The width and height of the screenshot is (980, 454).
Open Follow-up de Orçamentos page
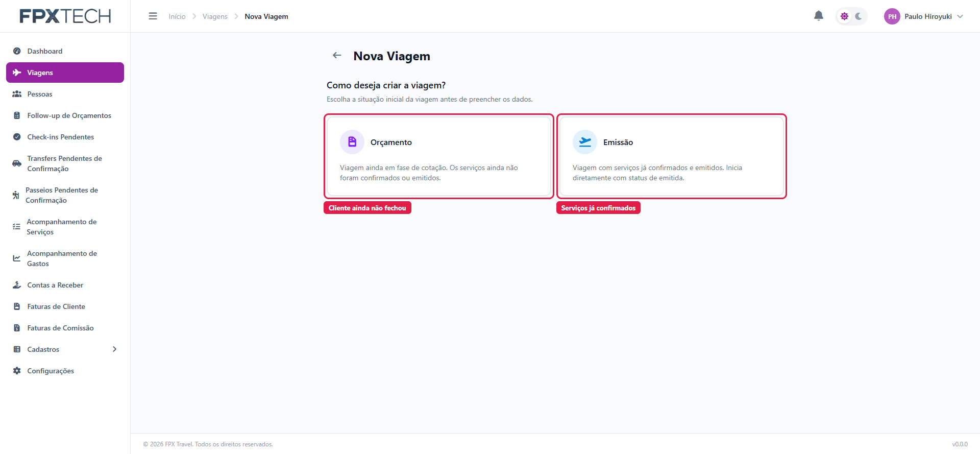(x=65, y=115)
